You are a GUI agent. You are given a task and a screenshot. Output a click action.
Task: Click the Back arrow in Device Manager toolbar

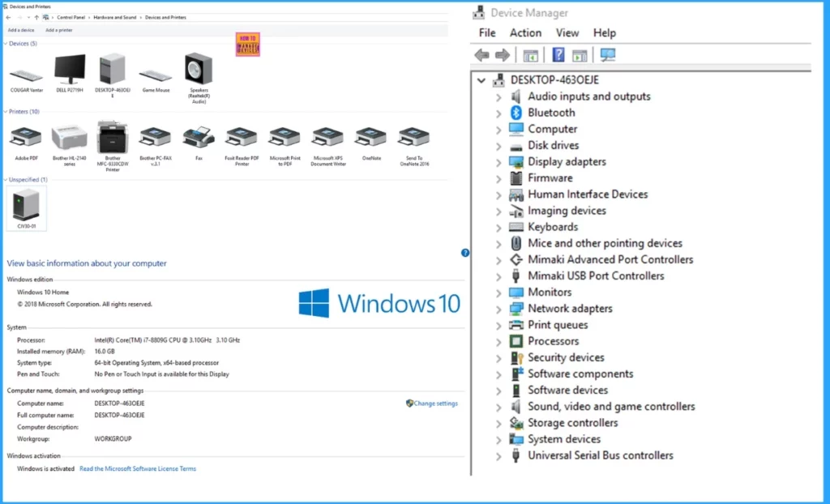pyautogui.click(x=481, y=54)
